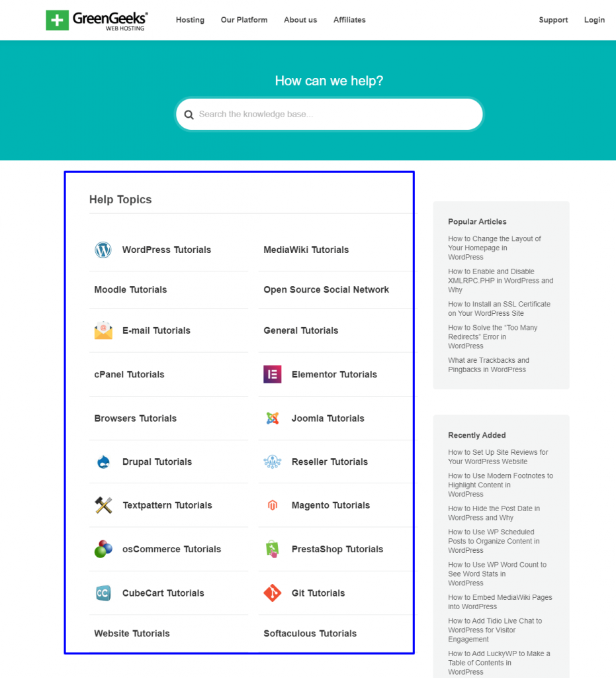The height and width of the screenshot is (678, 616).
Task: Open the Our Platform menu
Action: coord(244,20)
